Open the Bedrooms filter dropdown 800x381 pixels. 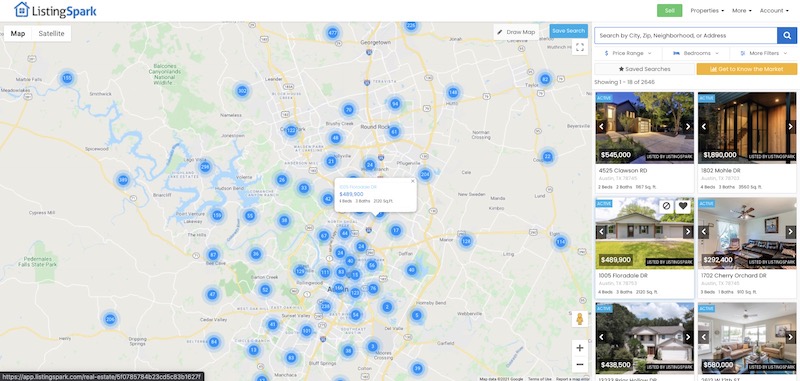click(696, 53)
